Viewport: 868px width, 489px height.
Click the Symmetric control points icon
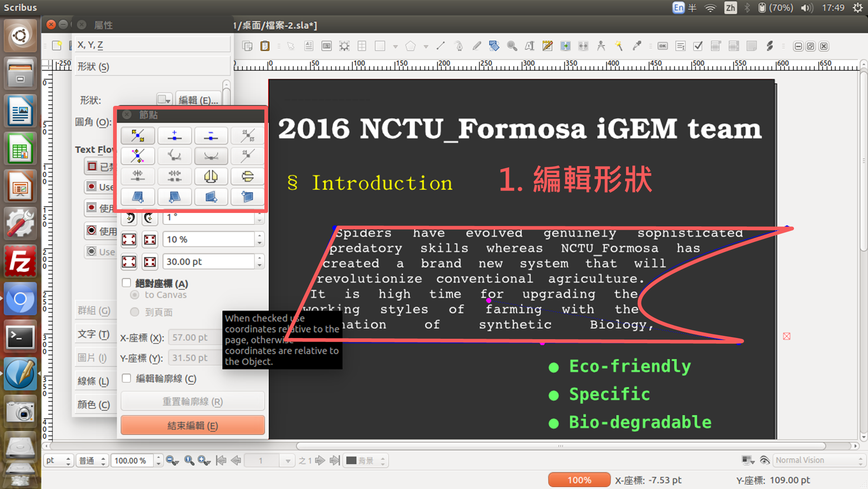[211, 156]
